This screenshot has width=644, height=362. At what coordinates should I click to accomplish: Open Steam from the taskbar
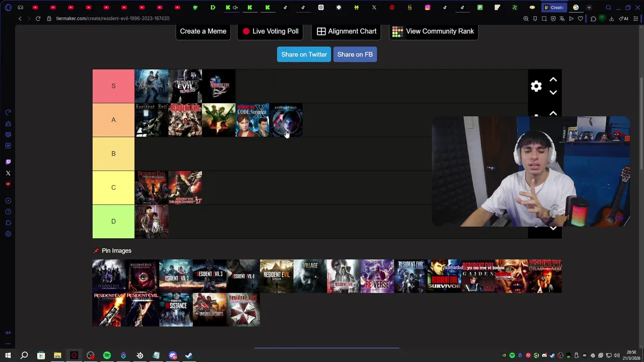tap(189, 355)
